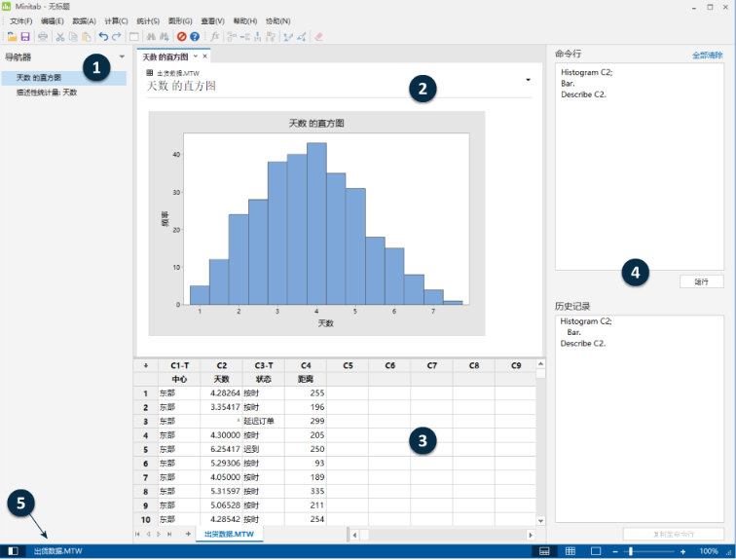Expand the 导航器 dropdown arrow
Screen dimensions: 736x560
[122, 57]
